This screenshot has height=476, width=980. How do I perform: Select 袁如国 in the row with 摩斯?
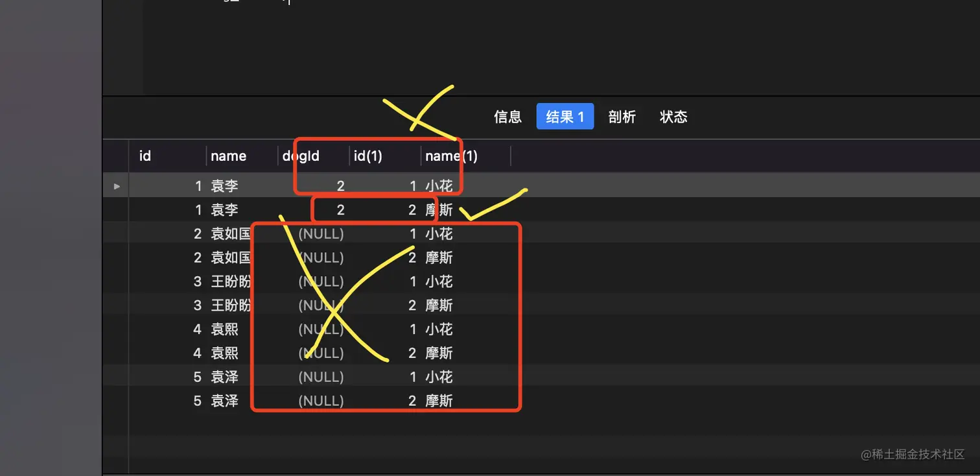231,258
